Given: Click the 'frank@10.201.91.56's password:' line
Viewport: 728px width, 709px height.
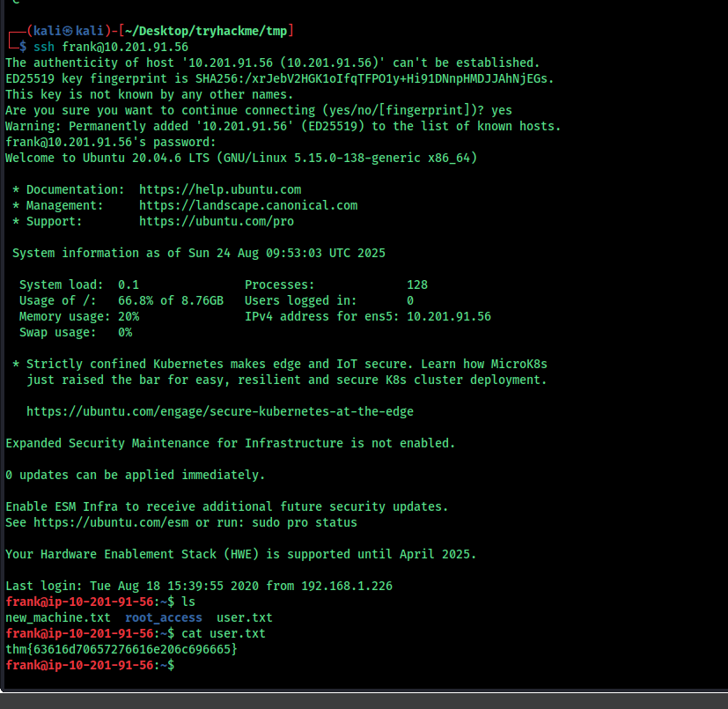Looking at the screenshot, I should click(111, 142).
